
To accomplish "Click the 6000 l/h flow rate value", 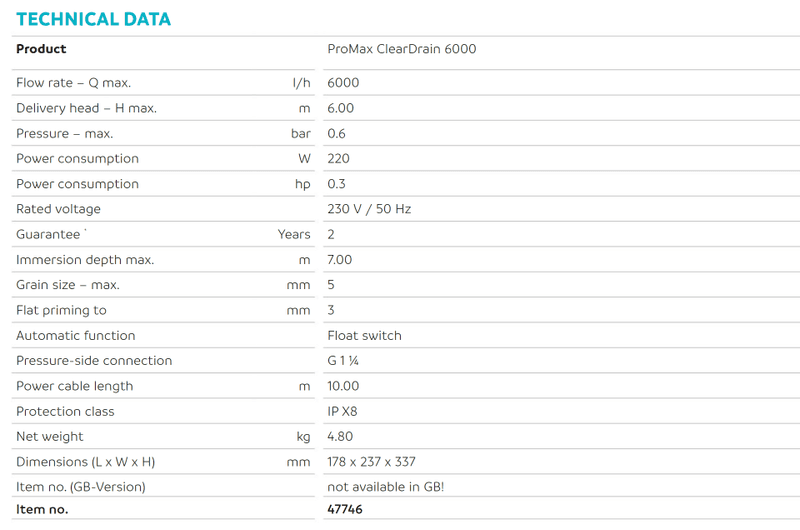I will 343,83.
